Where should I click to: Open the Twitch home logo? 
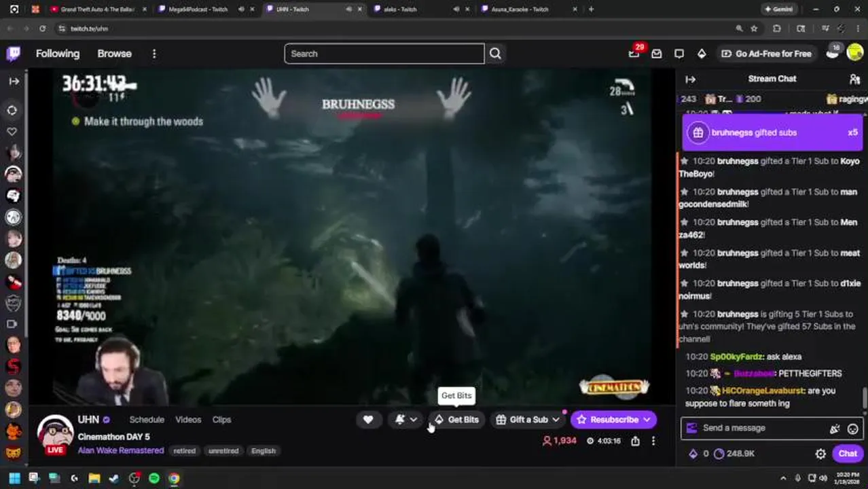click(13, 54)
